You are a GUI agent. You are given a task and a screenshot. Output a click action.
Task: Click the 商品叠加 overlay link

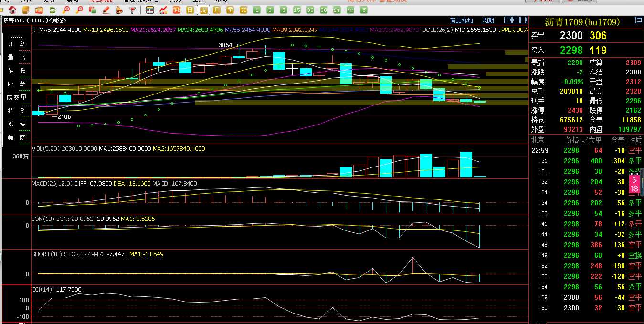pyautogui.click(x=461, y=21)
